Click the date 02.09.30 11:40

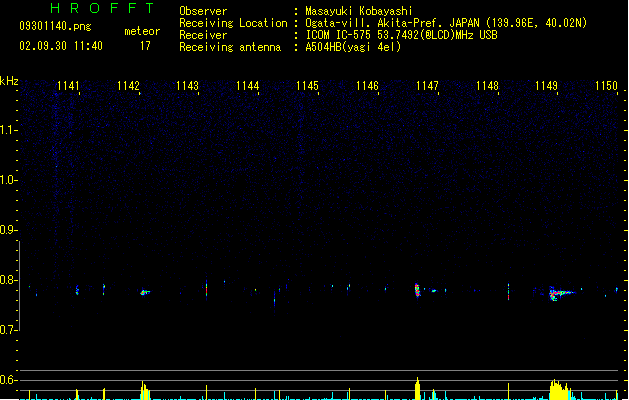pyautogui.click(x=61, y=46)
